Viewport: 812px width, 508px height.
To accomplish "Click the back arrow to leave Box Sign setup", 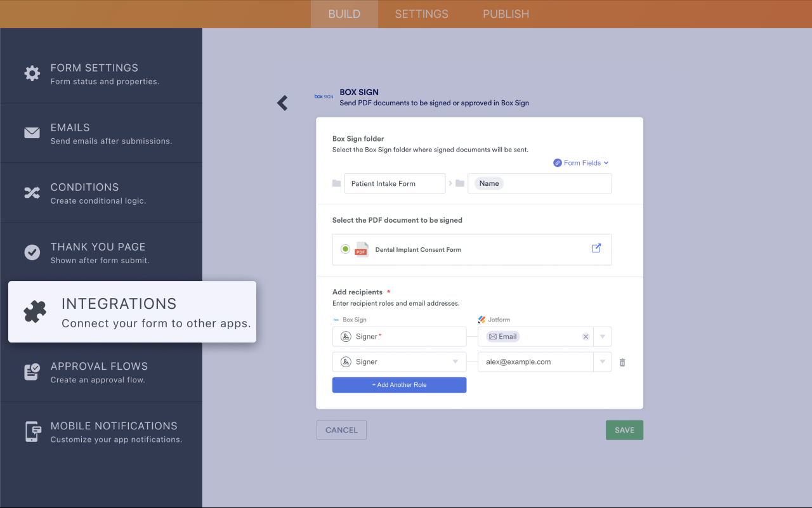I will [282, 103].
